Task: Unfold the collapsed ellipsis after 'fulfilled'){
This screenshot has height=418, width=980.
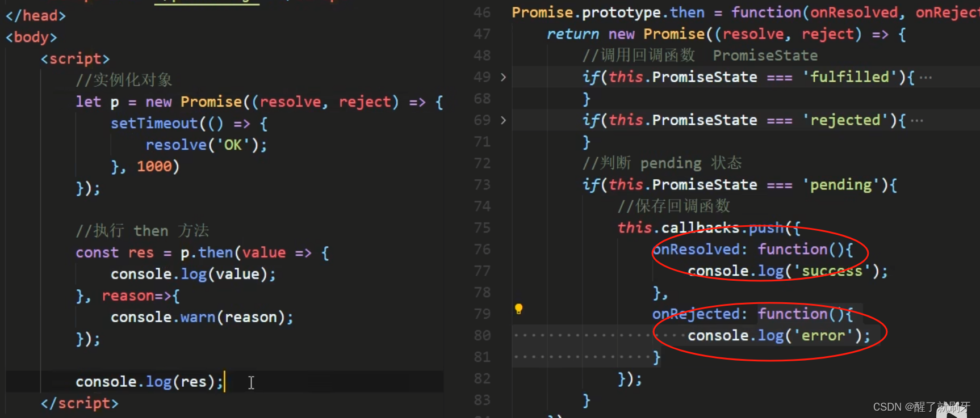Action: point(925,78)
